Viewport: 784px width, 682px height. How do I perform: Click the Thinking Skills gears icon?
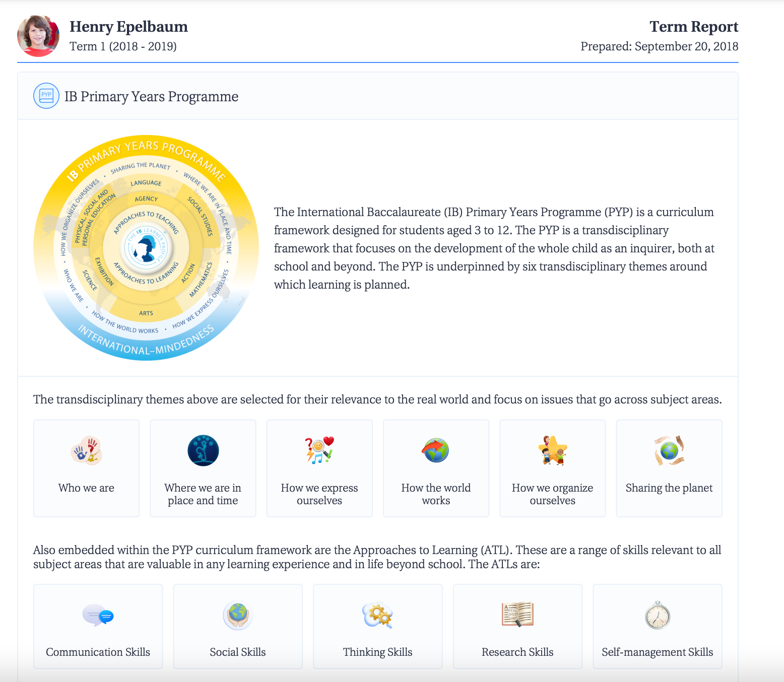(377, 615)
